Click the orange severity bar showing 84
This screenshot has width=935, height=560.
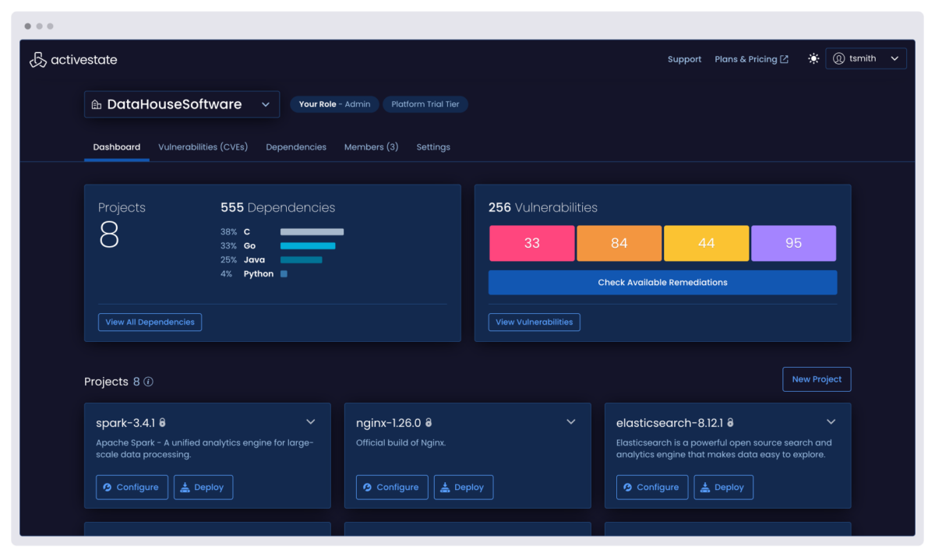click(619, 242)
